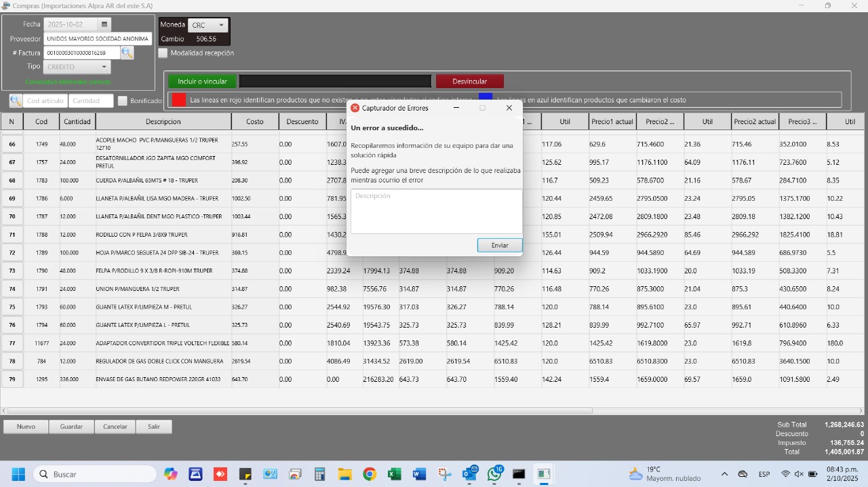Image resolution: width=868 pixels, height=487 pixels.
Task: Click the Guardar button
Action: [x=71, y=427]
